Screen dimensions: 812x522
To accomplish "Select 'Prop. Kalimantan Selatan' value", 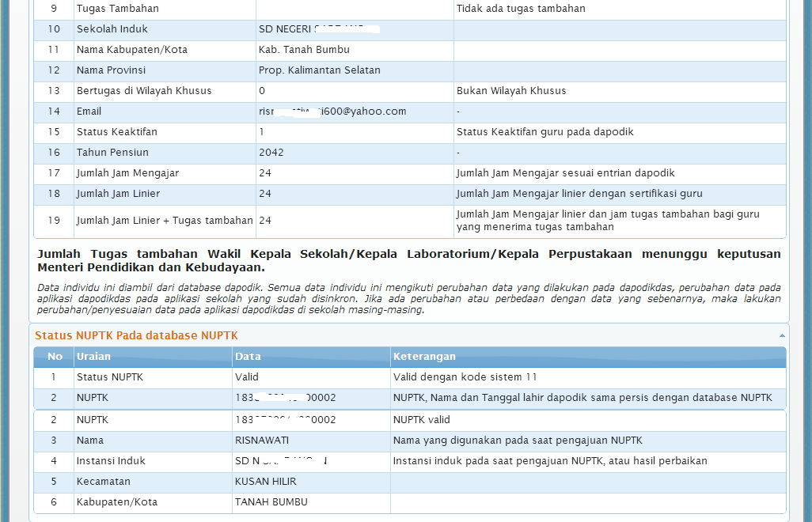I will tap(320, 70).
